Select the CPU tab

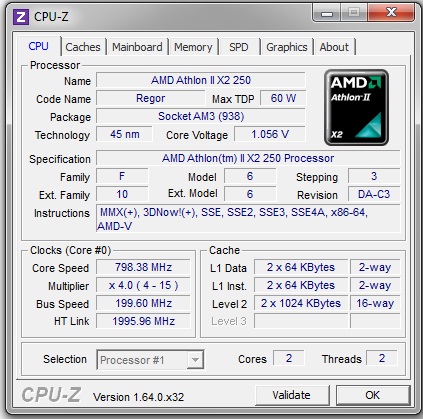click(39, 46)
